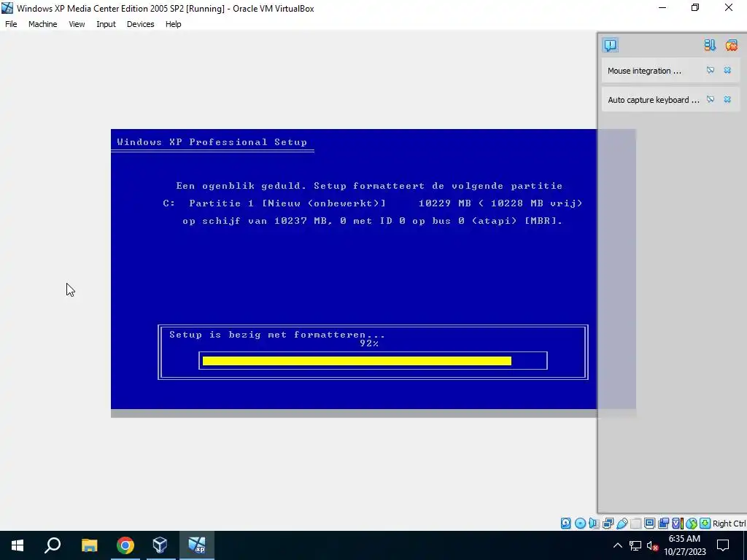
Task: Open the File menu
Action: (11, 24)
